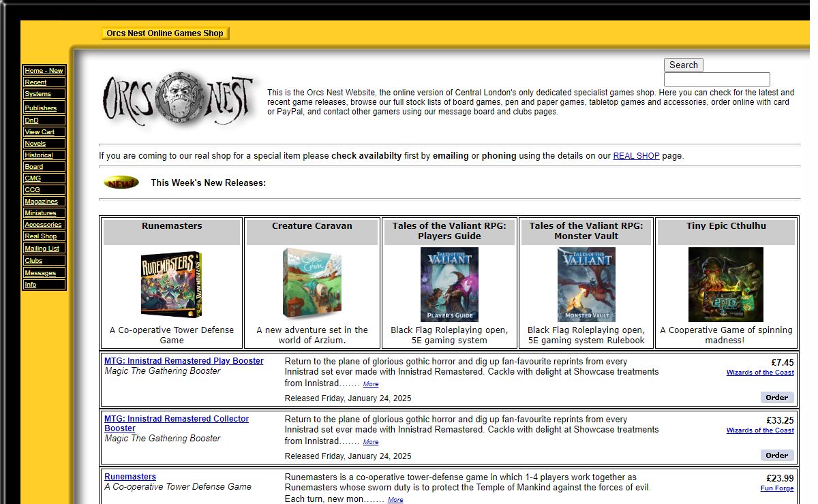Open Real Shop in sidebar

41,236
